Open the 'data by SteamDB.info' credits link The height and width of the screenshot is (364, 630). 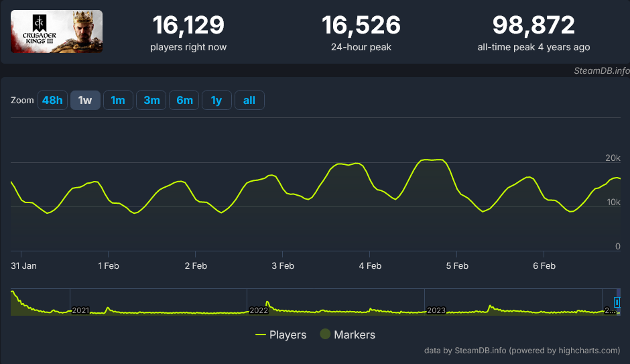522,351
